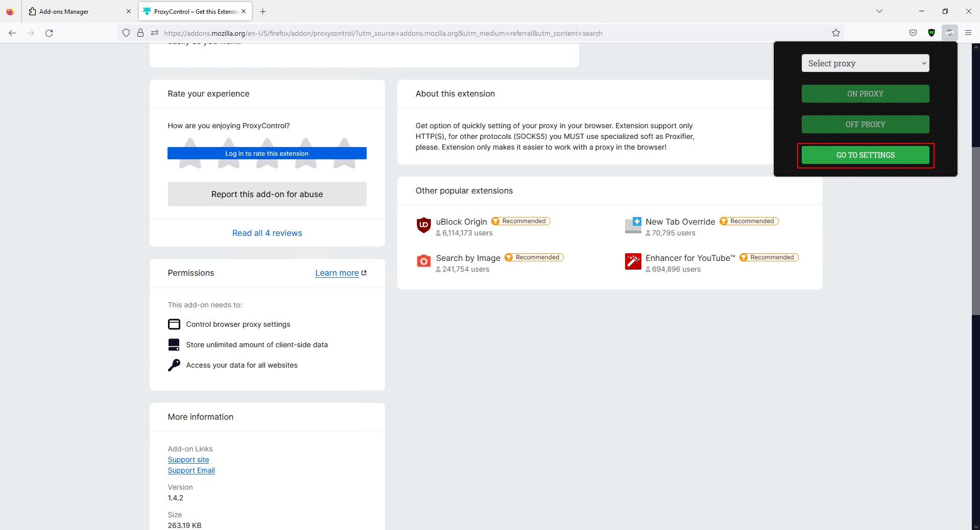This screenshot has width=980, height=530.
Task: Reload the current page
Action: coord(49,33)
